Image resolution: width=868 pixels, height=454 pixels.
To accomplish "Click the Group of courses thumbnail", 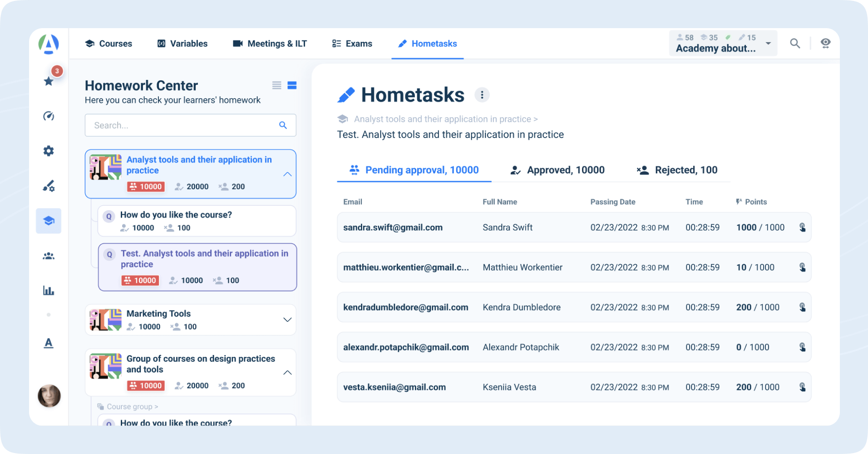I will [x=106, y=366].
